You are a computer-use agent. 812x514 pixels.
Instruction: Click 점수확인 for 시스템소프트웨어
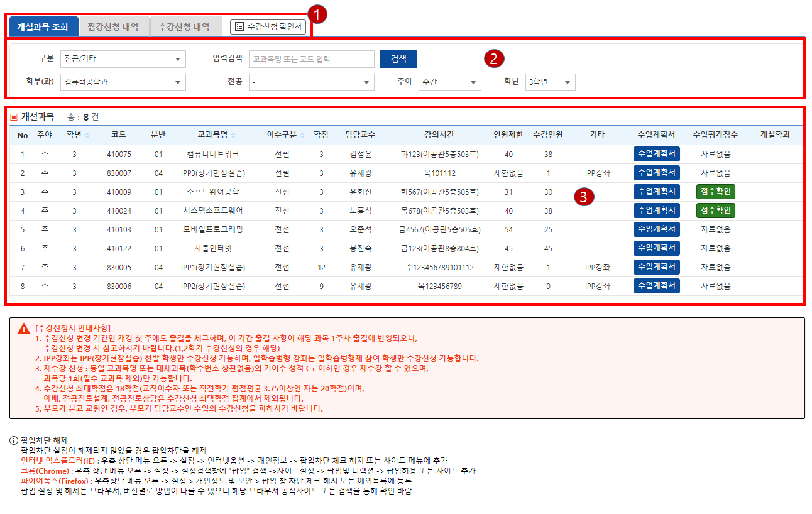point(716,211)
